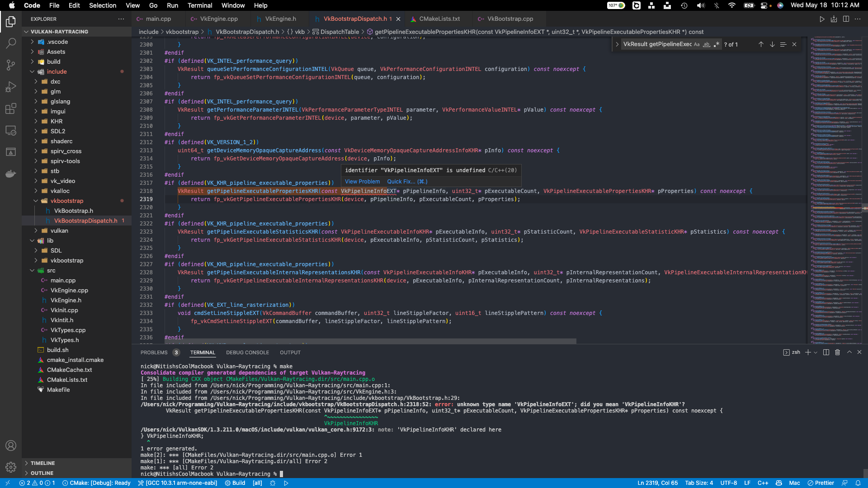Open the Run and Debug view

pyautogui.click(x=11, y=87)
